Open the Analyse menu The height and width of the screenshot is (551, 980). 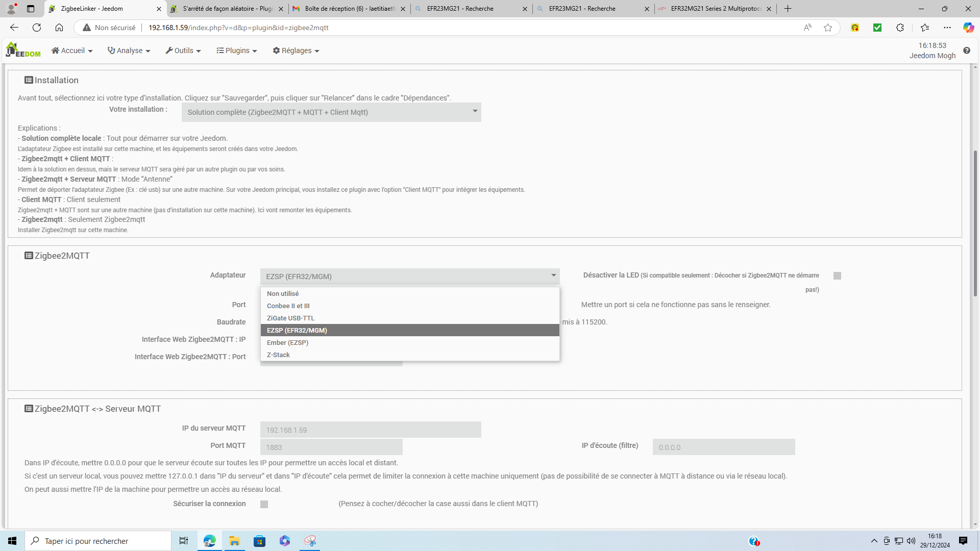(129, 51)
